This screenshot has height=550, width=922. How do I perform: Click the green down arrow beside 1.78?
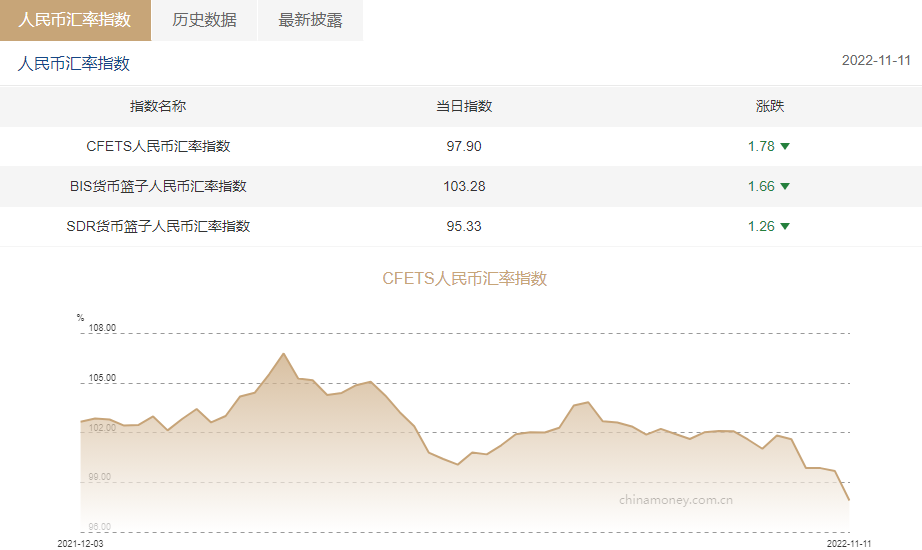(785, 146)
